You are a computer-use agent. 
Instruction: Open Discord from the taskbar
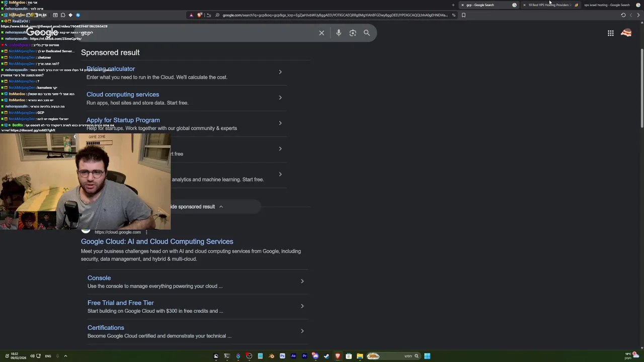tap(315, 356)
